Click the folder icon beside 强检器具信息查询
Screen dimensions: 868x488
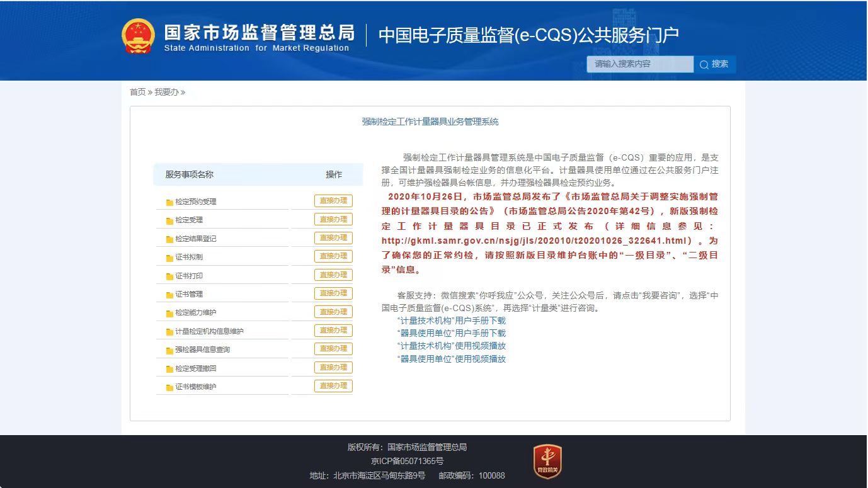point(169,350)
